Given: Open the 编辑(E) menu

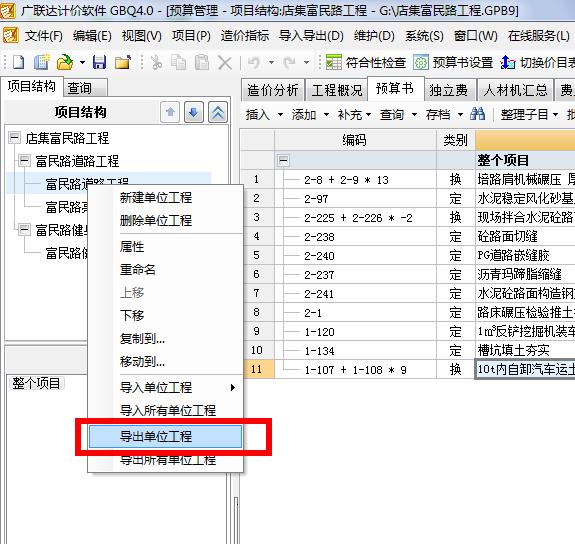Looking at the screenshot, I should 92,36.
